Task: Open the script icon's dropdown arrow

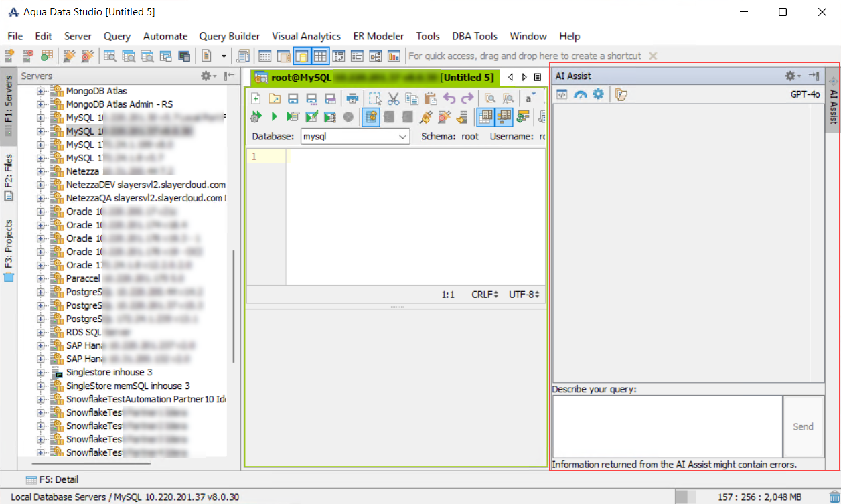Action: point(224,56)
